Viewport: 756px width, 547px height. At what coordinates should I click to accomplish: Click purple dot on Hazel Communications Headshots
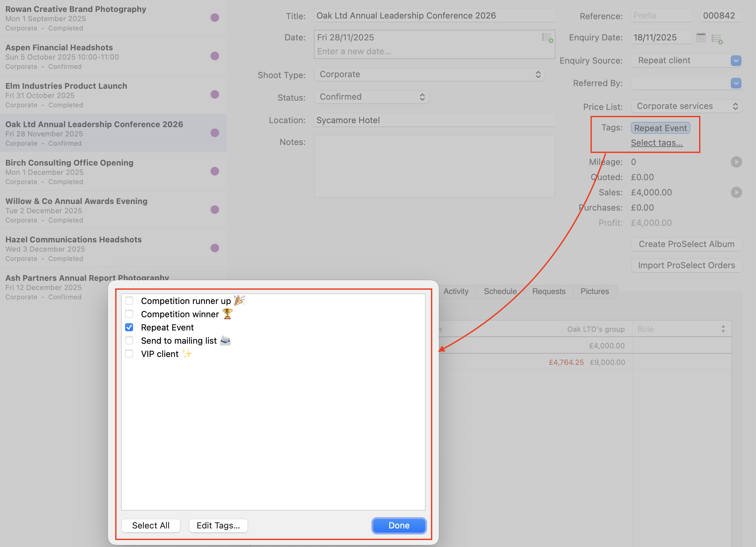(215, 248)
